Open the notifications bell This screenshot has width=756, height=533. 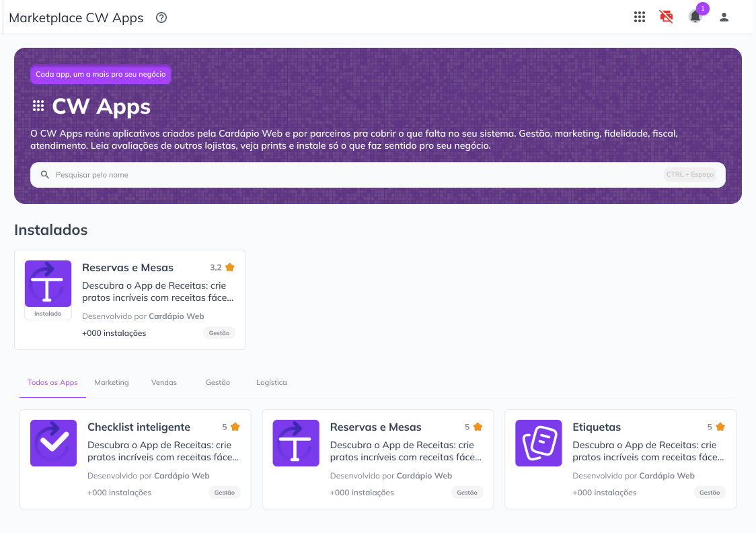pos(695,17)
